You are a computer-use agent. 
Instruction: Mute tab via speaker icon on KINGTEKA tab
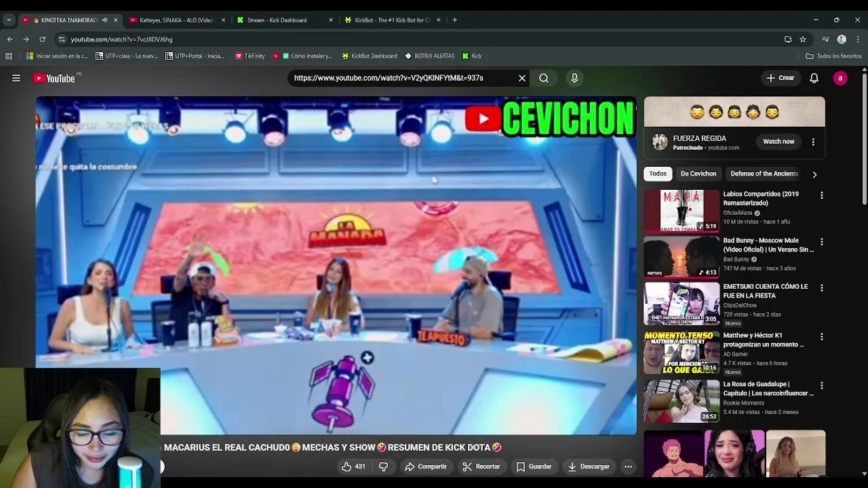104,20
